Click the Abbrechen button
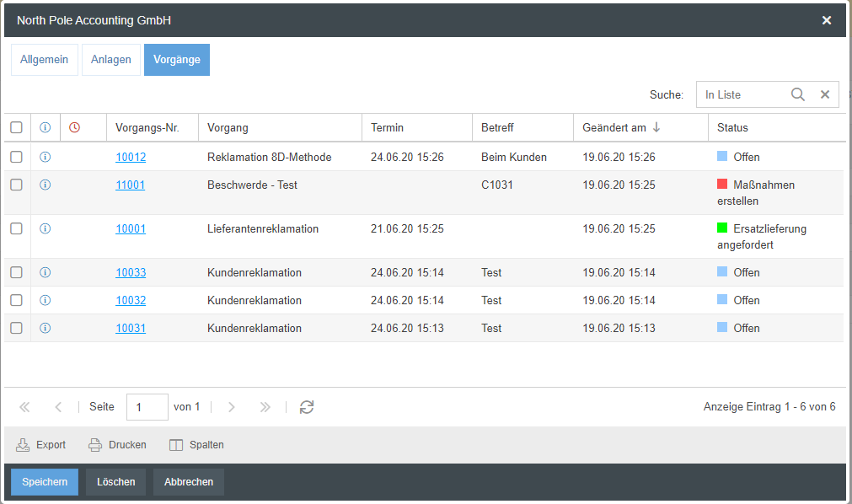 tap(189, 482)
